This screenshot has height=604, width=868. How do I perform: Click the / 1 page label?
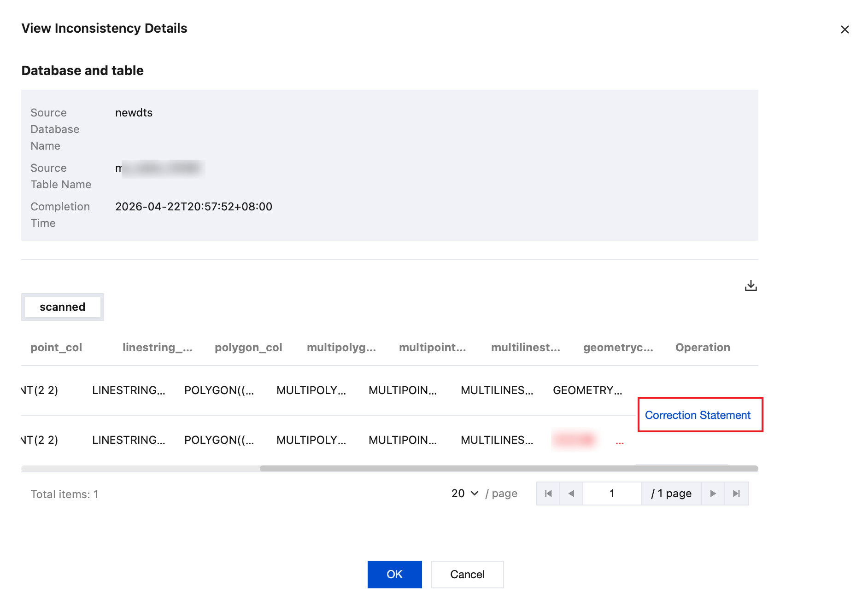pyautogui.click(x=671, y=494)
